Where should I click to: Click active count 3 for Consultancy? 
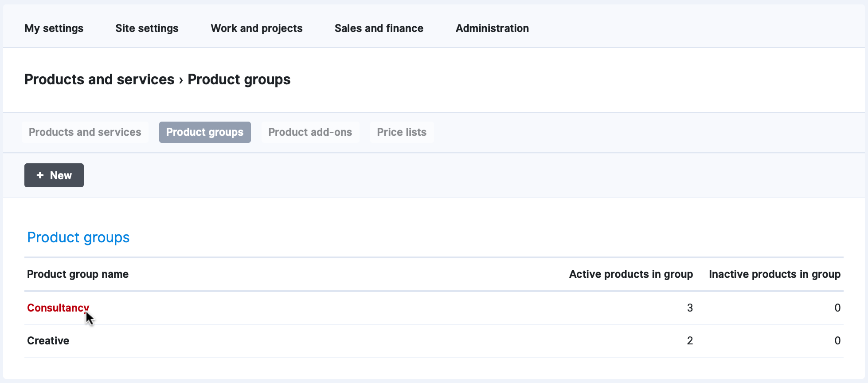coord(690,308)
